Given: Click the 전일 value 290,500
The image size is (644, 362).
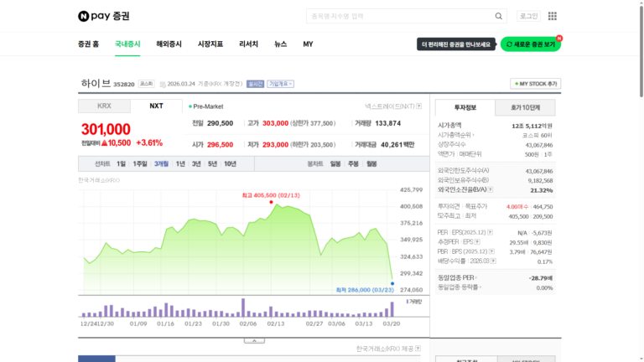Looking at the screenshot, I should click(x=221, y=123).
